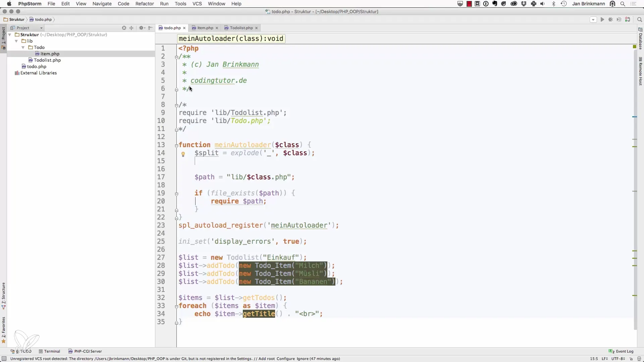Screen dimensions: 644x362
Task: Open the Tools menu
Action: point(180,4)
